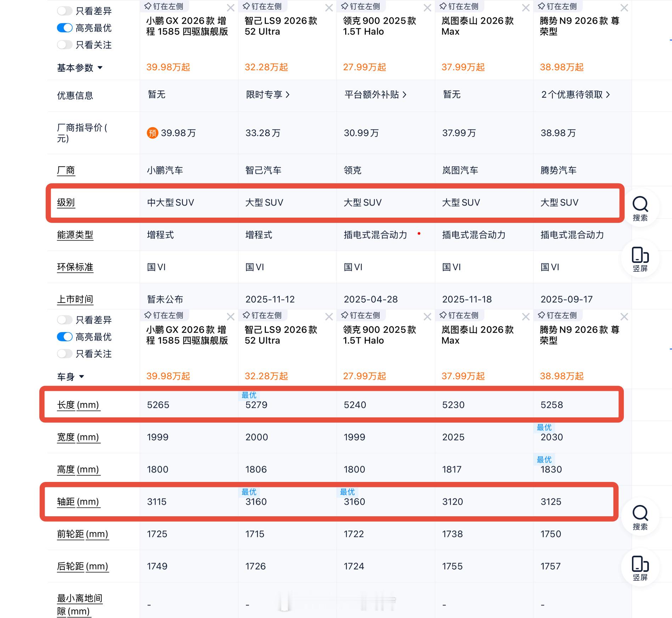Remove 领克 900 column via 车身 header X

pyautogui.click(x=427, y=317)
